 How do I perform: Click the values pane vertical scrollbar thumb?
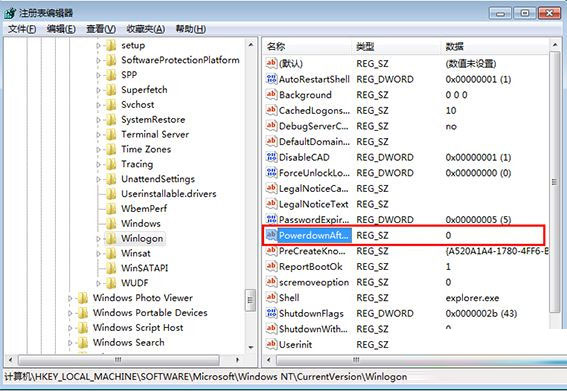coord(554,182)
